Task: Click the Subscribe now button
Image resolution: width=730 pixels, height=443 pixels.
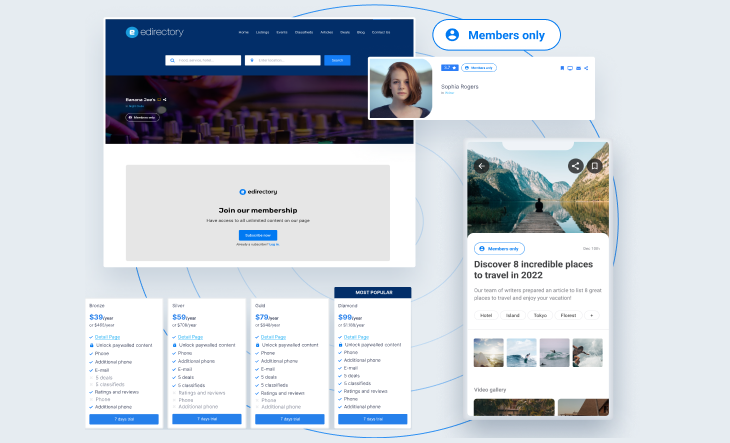Action: (x=258, y=235)
